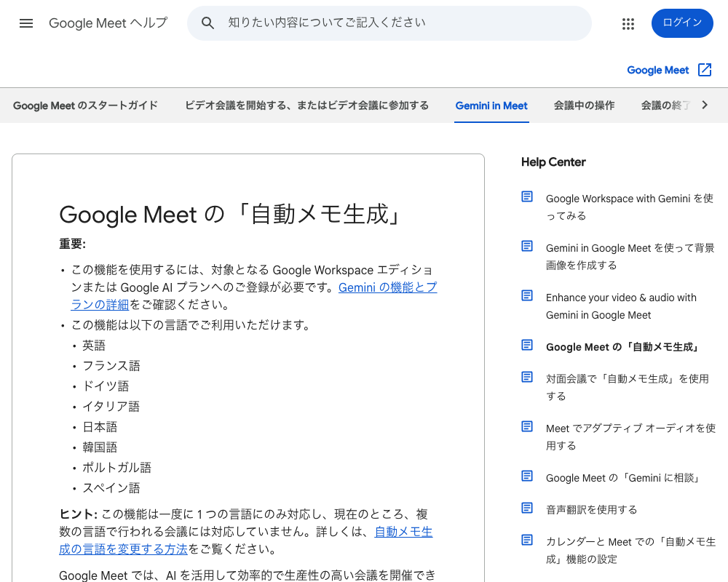The width and height of the screenshot is (728, 582).
Task: Click article icon for Gemini 背景画像を作成する
Action: 527,246
